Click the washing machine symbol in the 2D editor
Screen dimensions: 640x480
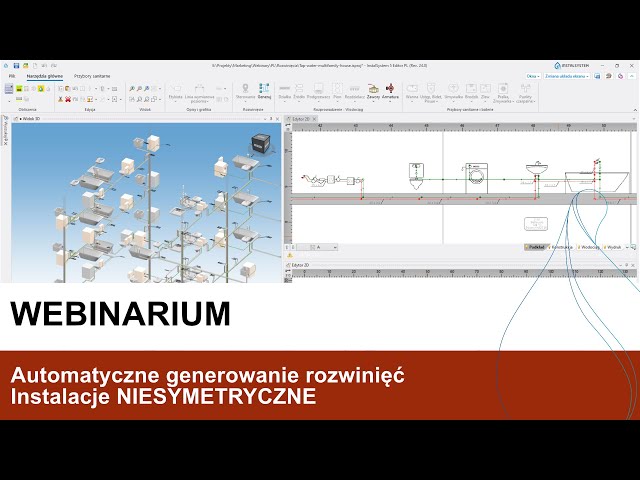[476, 178]
